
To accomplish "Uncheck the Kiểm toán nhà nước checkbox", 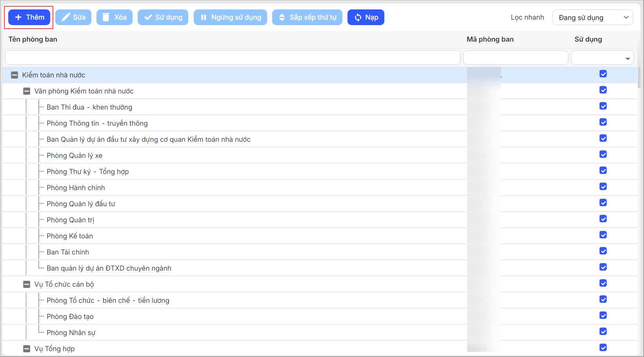I will [x=603, y=74].
